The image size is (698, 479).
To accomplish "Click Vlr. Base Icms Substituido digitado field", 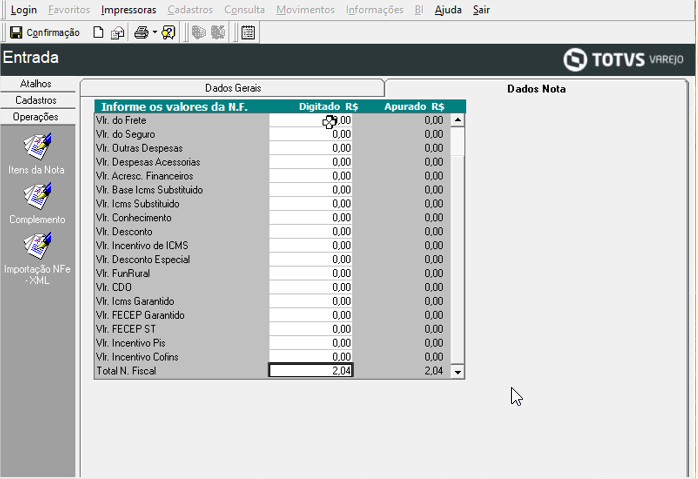I will pos(311,190).
